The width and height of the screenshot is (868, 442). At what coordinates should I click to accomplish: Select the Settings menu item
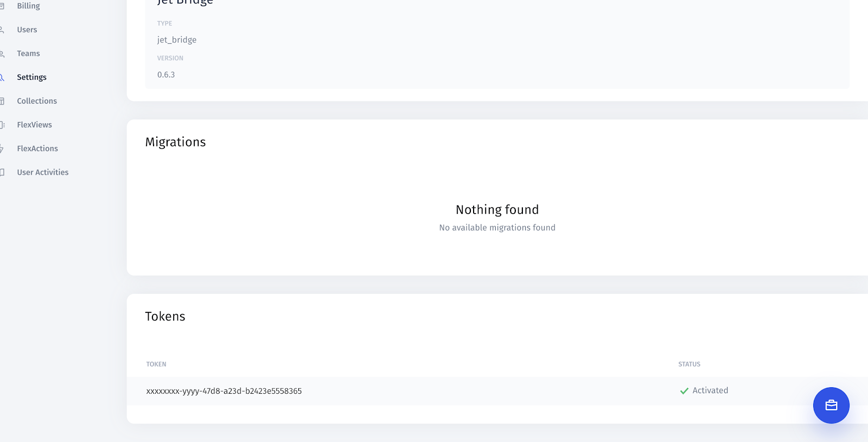tap(31, 78)
